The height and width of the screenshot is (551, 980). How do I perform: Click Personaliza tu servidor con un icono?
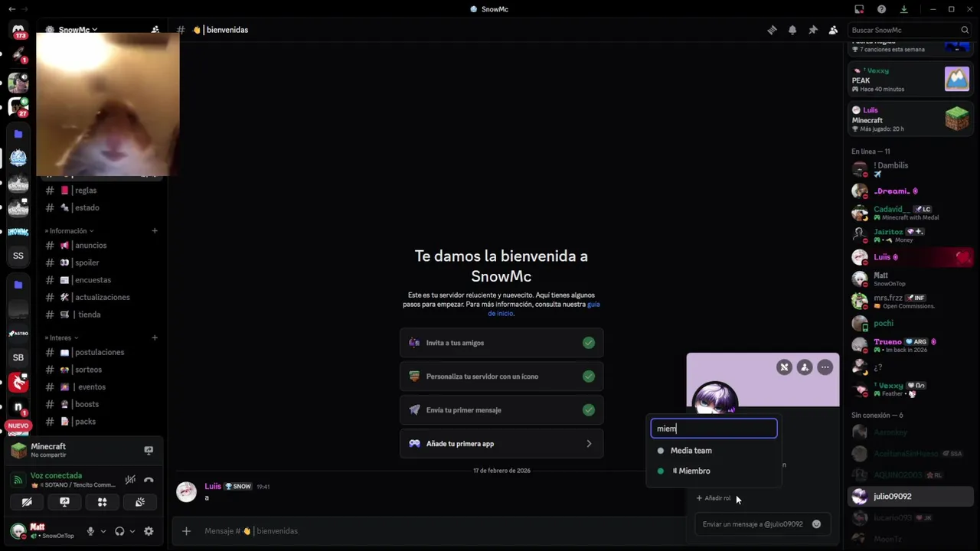(x=501, y=377)
